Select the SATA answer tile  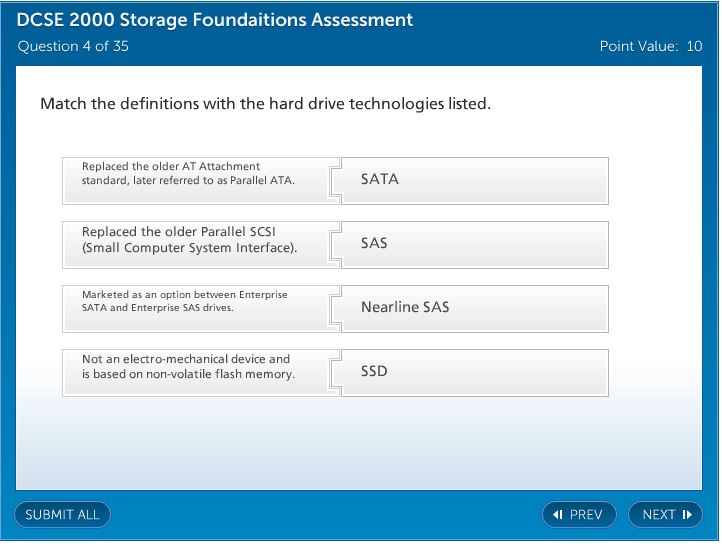tap(475, 180)
